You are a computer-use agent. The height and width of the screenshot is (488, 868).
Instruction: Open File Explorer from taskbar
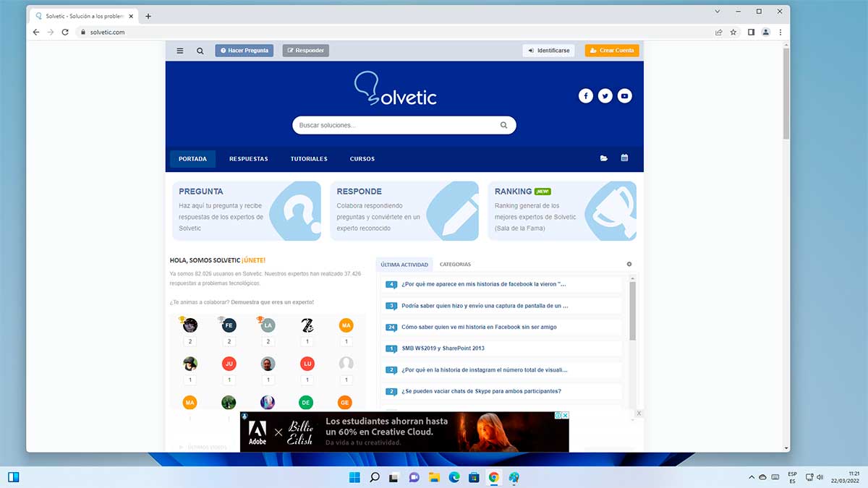[434, 477]
